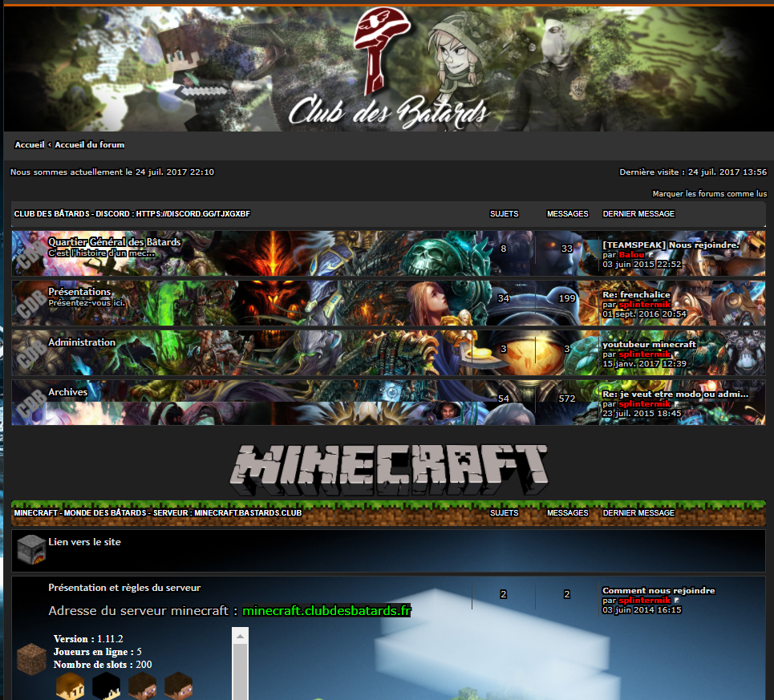Open Re: frenchalice latest post
The height and width of the screenshot is (700, 774).
coord(636,294)
